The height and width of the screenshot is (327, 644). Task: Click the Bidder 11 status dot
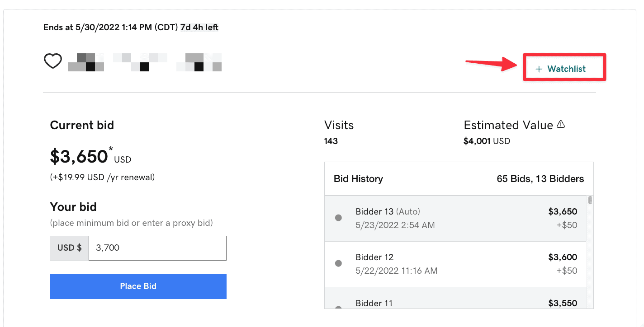click(338, 308)
